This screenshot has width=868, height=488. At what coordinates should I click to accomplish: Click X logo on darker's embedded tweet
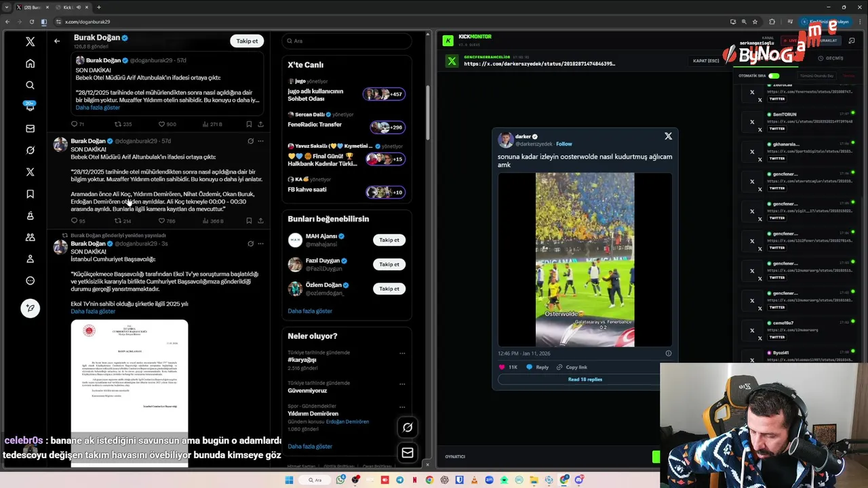click(668, 136)
